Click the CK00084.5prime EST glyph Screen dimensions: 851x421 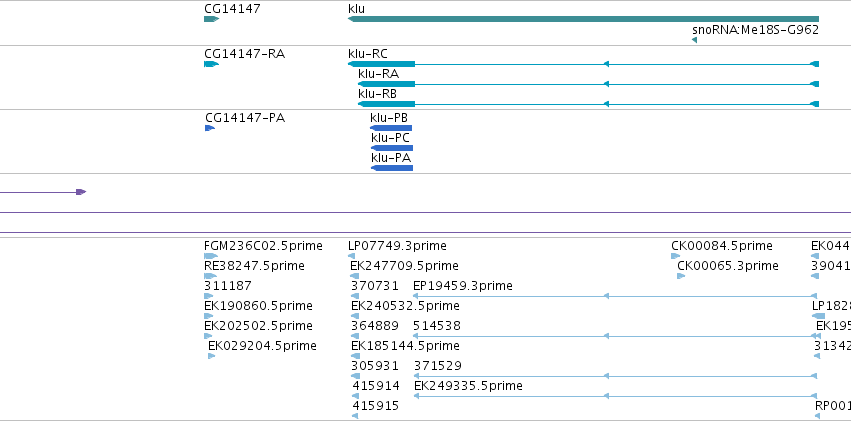[676, 256]
